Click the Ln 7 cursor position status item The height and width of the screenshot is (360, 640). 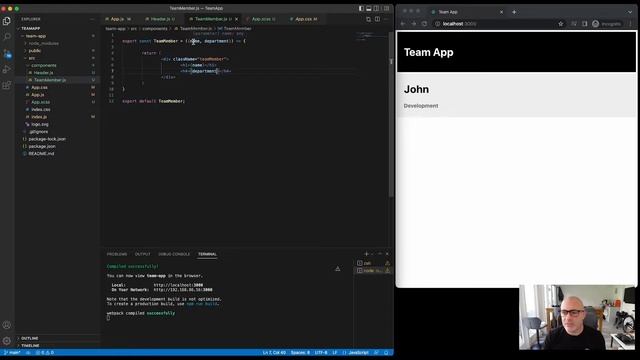point(274,353)
